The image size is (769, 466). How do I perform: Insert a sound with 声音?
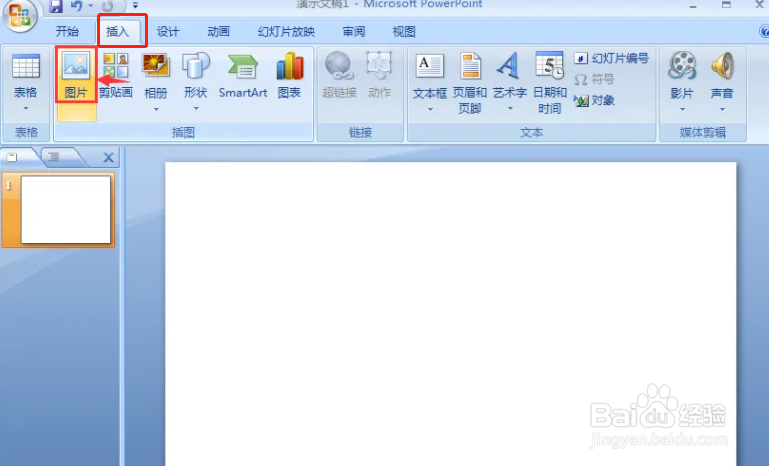pos(722,76)
